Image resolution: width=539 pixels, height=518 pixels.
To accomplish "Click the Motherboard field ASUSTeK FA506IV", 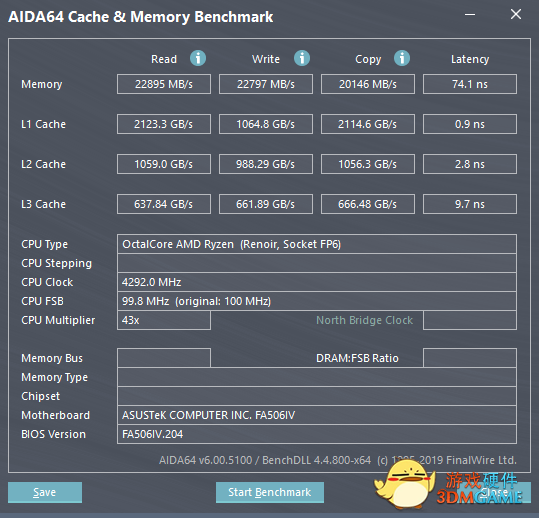I will tap(317, 415).
